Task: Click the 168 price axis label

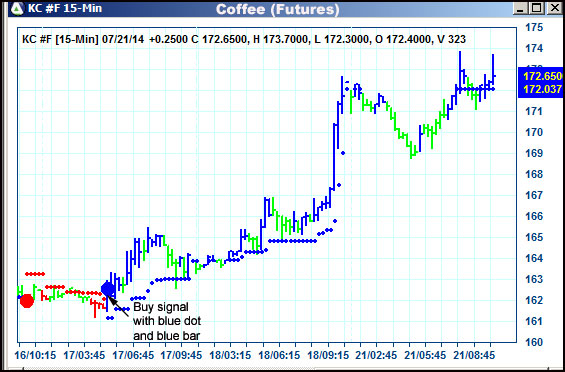Action: pos(534,174)
